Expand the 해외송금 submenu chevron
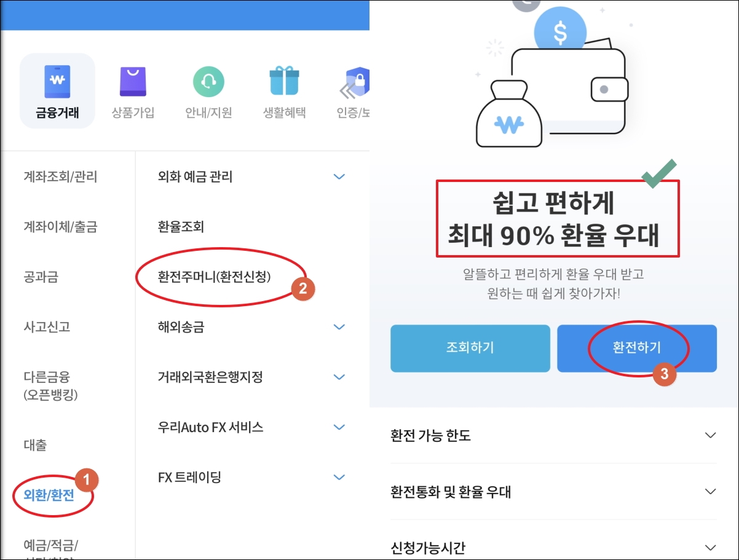739x560 pixels. tap(339, 327)
